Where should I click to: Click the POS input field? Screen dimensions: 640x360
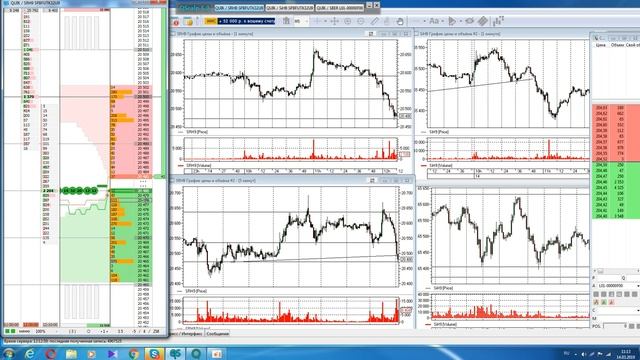point(614,326)
